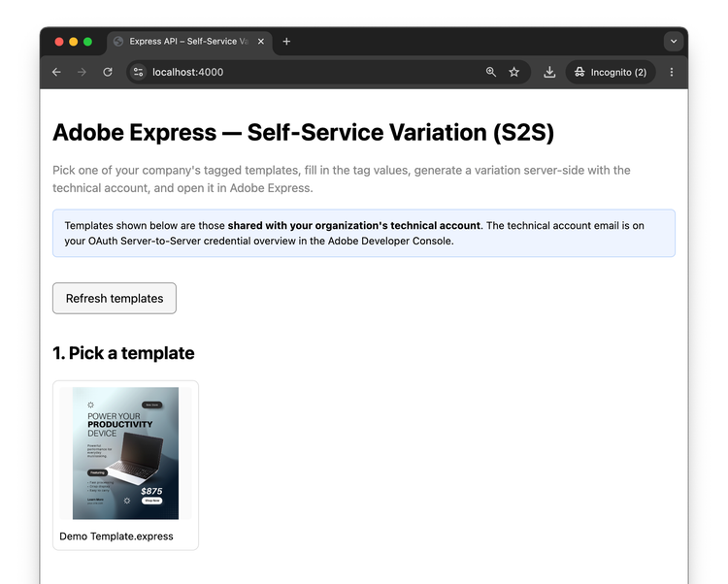Screen dimensions: 728x584
Task: Click the yellow minimize window button
Action: [74, 42]
